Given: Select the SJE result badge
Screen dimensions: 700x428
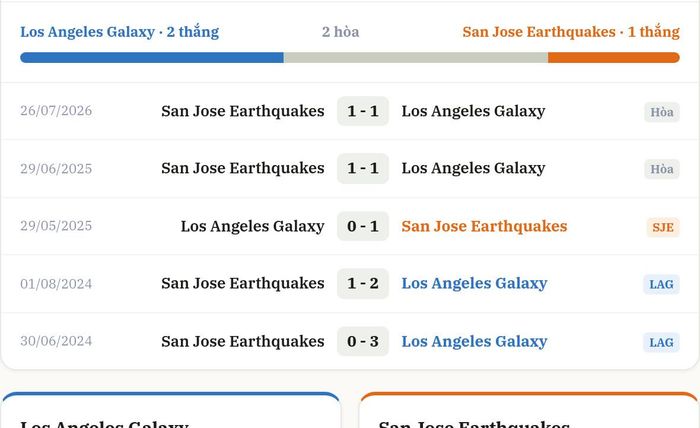Looking at the screenshot, I should click(x=663, y=227).
